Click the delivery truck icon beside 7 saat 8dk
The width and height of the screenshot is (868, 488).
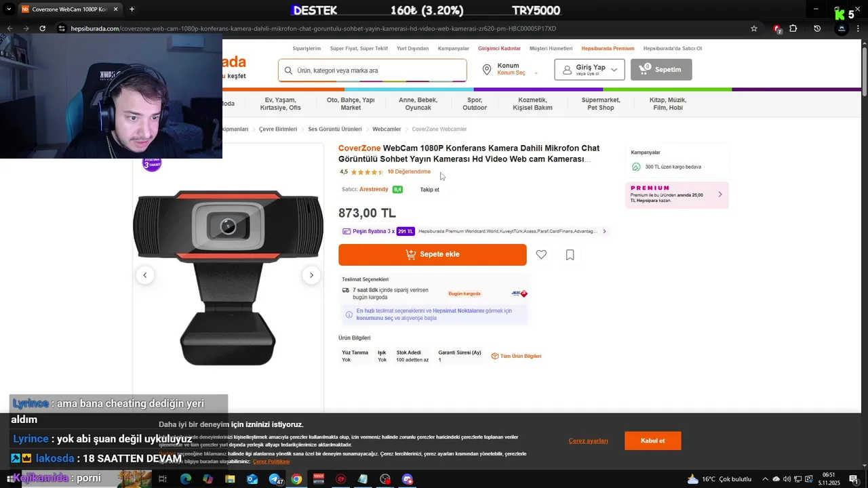click(x=346, y=291)
